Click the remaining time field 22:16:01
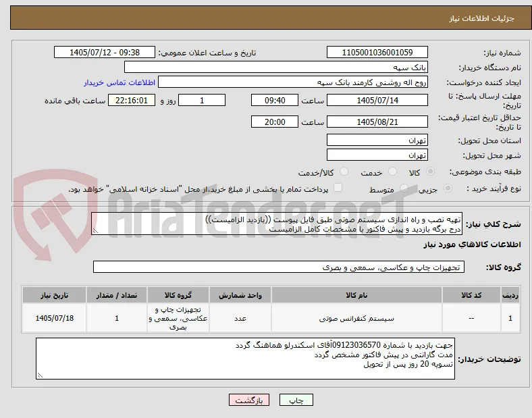This screenshot has width=532, height=418. 132,100
